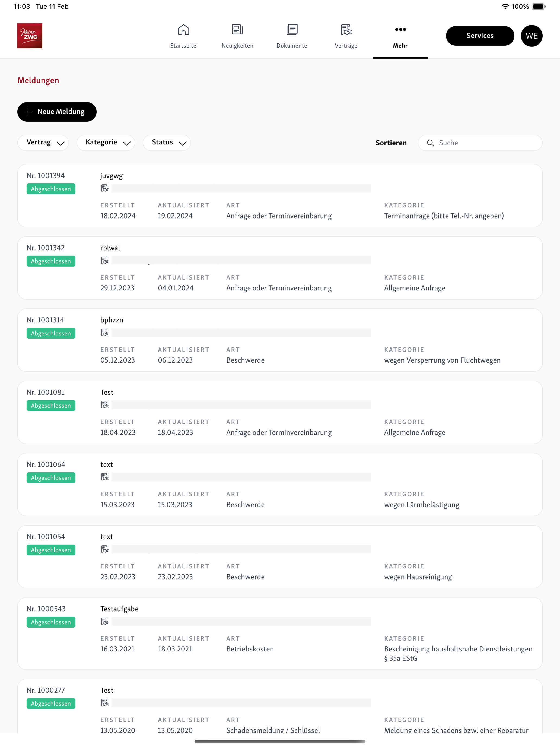Open message Nr. 1001064
Screen dimensions: 560x747
click(x=280, y=485)
